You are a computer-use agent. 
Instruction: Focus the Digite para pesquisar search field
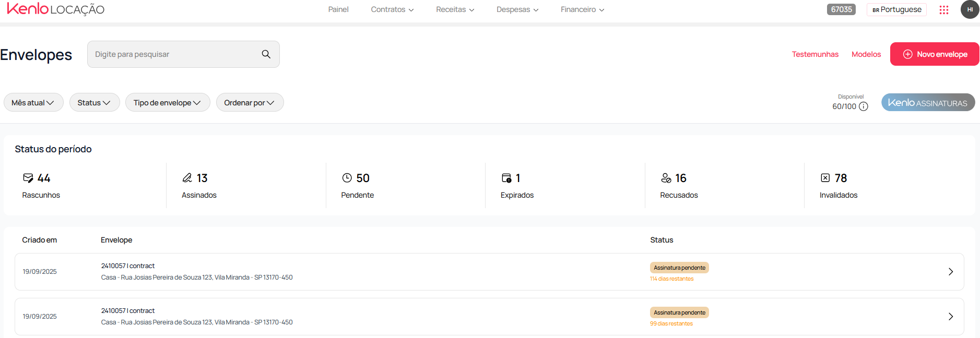[x=183, y=54]
